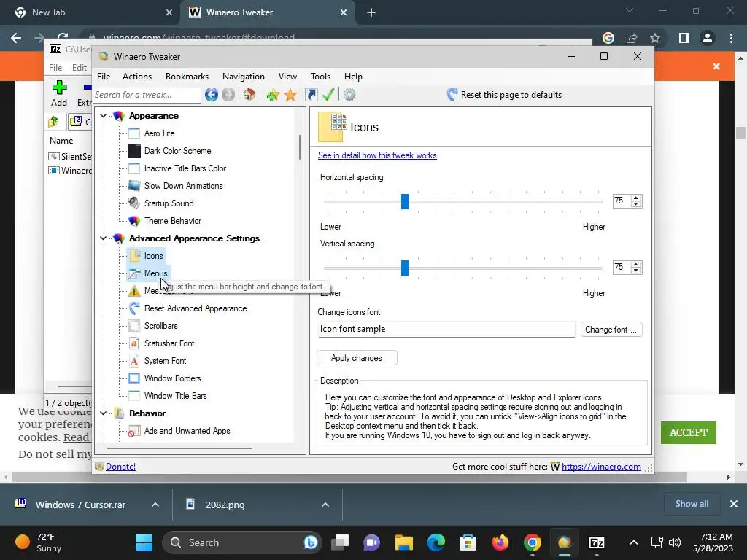Open the View menu
The image size is (747, 560).
tap(287, 77)
